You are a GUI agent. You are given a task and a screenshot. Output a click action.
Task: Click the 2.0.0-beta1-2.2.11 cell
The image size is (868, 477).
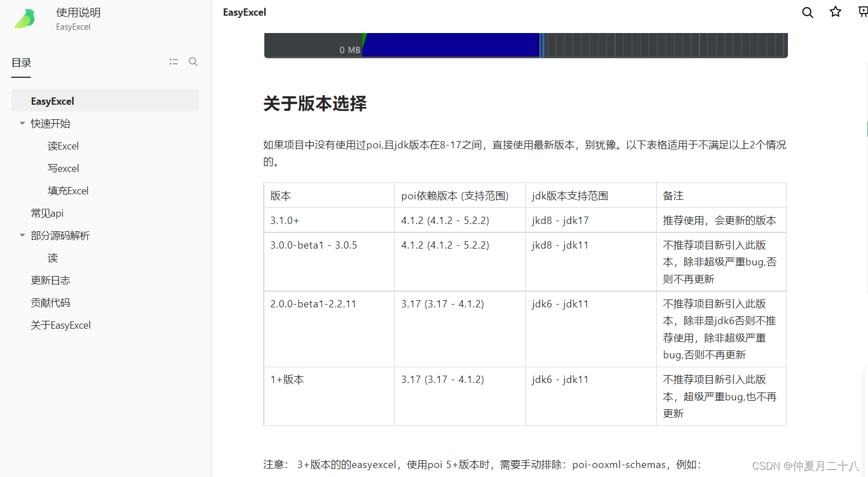(x=329, y=329)
